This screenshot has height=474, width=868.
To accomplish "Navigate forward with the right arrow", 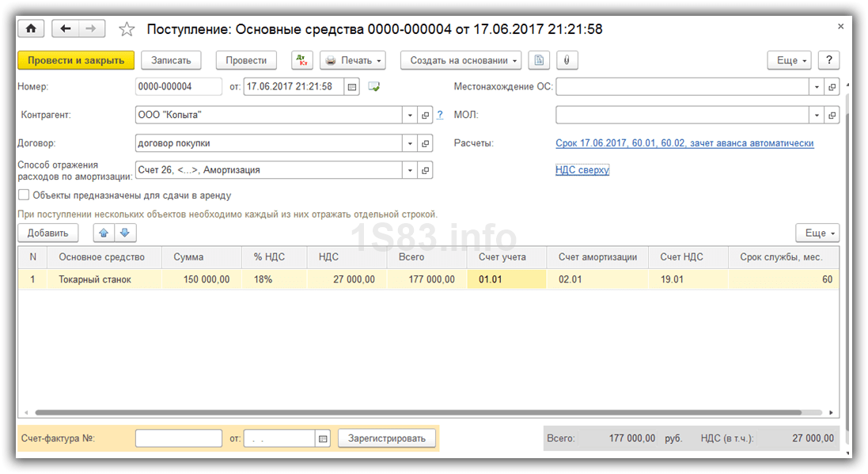I will (91, 28).
